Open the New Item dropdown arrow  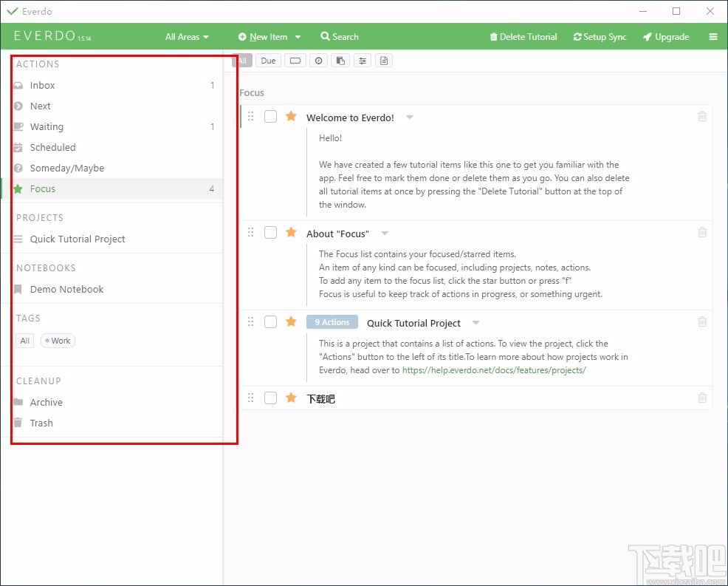pyautogui.click(x=298, y=37)
